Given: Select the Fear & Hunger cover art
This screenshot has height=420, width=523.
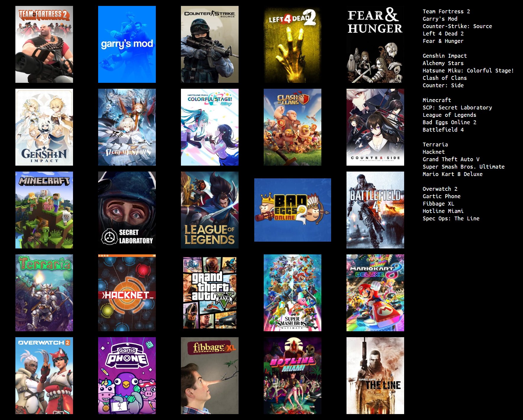Looking at the screenshot, I should (375, 44).
